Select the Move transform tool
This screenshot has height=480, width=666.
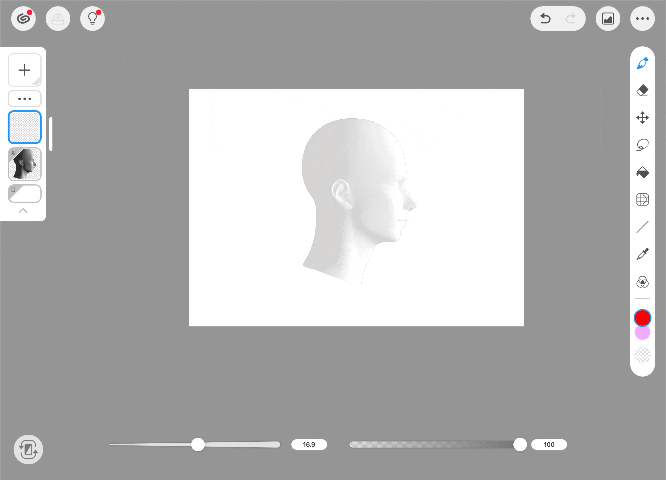click(x=642, y=118)
